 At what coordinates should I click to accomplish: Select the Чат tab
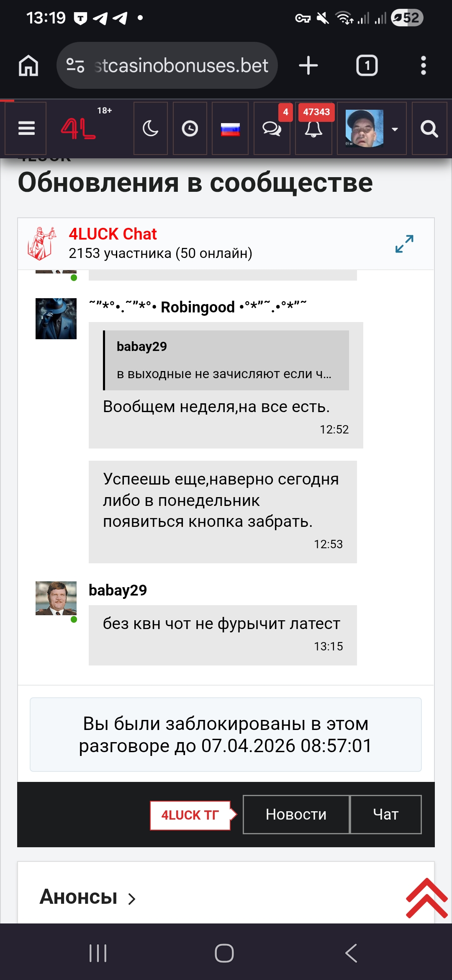coord(385,815)
